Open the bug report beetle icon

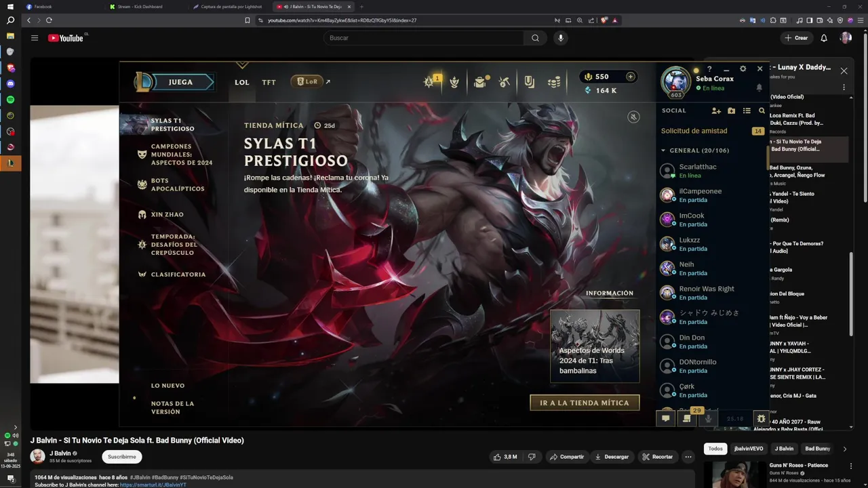(761, 419)
